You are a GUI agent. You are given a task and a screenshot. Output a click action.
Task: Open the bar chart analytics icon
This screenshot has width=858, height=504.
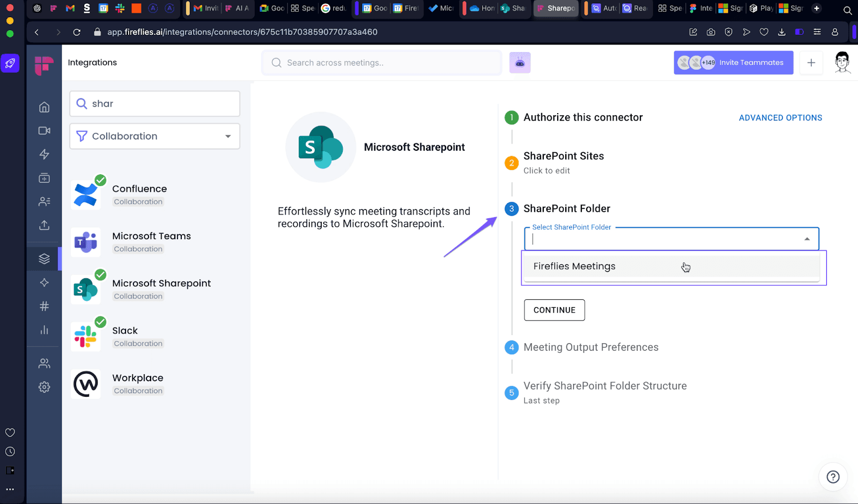pos(45,330)
